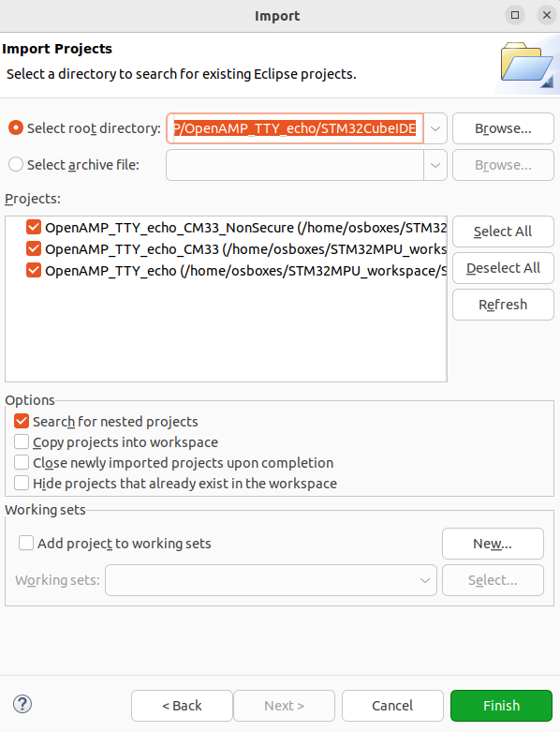Viewport: 560px width, 732px height.
Task: Choose the Select archive file radio button
Action: pos(16,164)
